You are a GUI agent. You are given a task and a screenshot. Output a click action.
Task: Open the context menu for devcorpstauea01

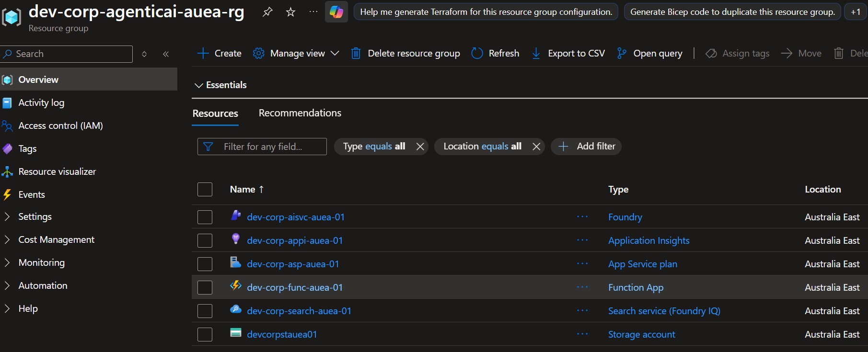[582, 334]
